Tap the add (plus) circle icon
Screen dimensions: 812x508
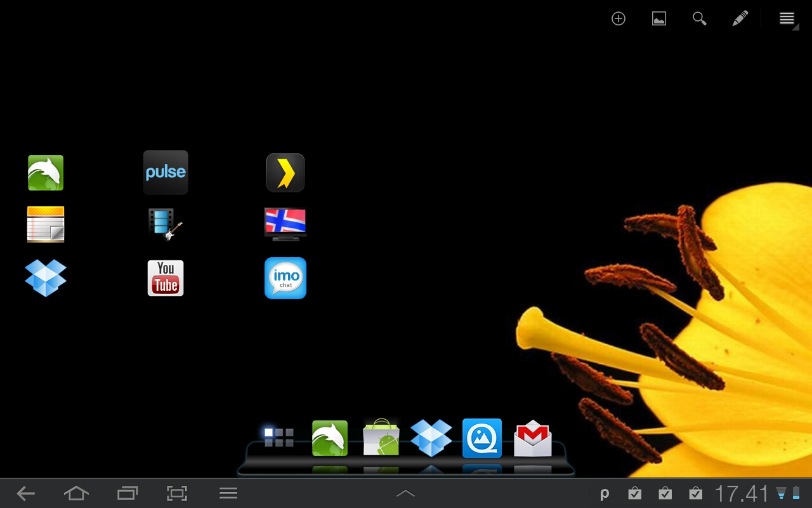(x=619, y=18)
